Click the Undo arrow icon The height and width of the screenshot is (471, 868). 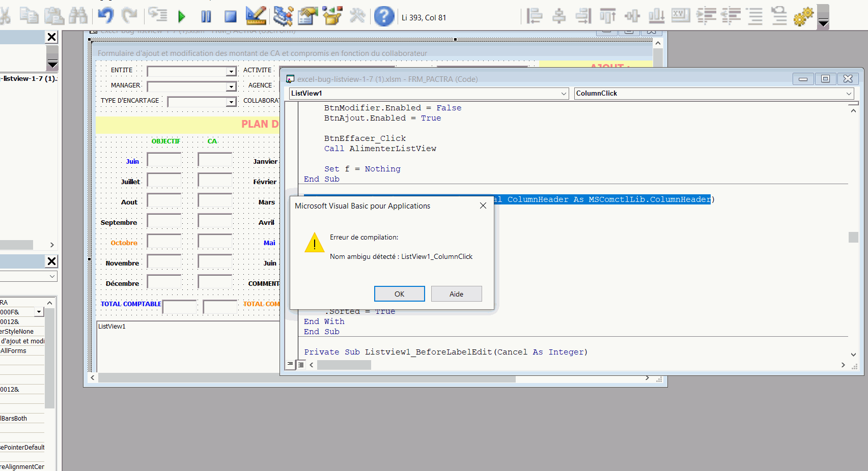click(105, 16)
